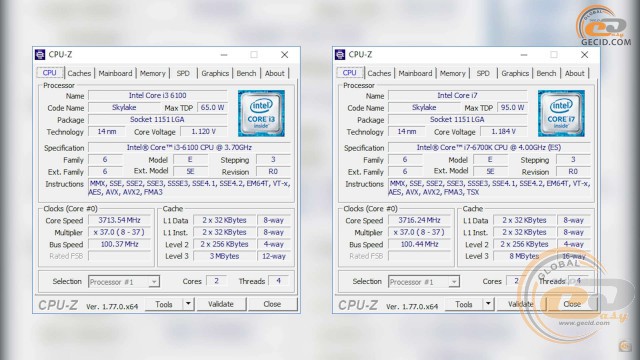Click Cores value '2' in left window
The image size is (640, 360).
[216, 281]
